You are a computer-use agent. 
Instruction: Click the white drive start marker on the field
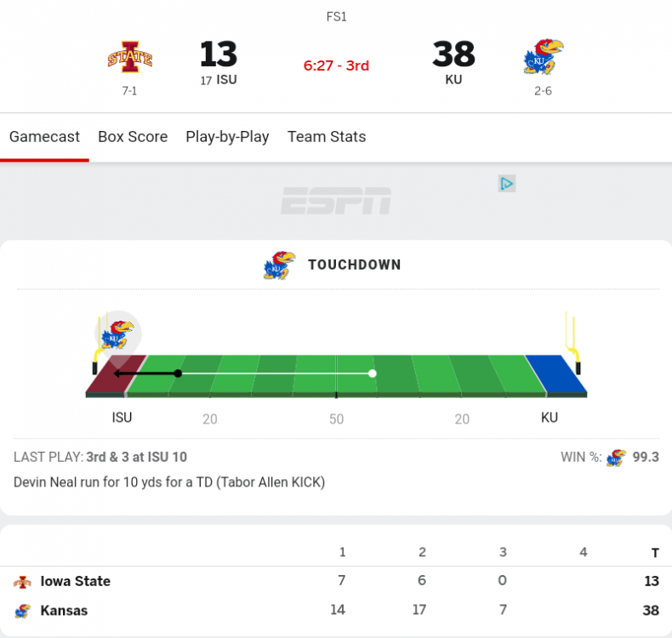coord(373,373)
